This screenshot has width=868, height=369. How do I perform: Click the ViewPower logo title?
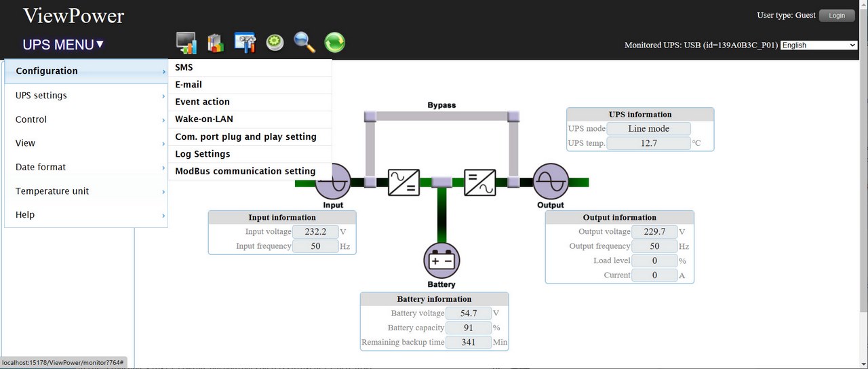[74, 16]
